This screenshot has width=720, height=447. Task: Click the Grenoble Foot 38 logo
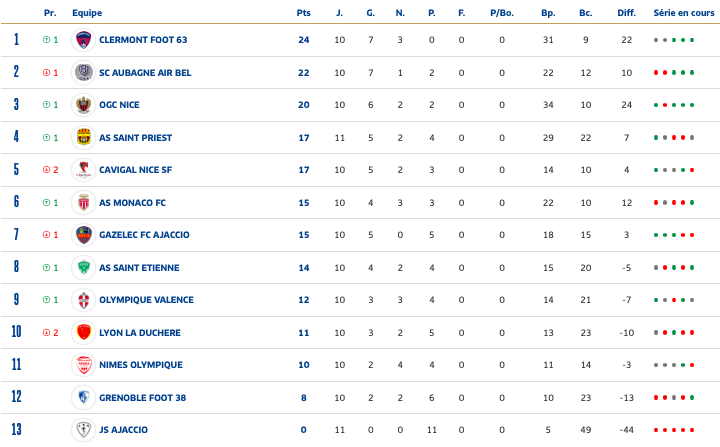(x=84, y=397)
